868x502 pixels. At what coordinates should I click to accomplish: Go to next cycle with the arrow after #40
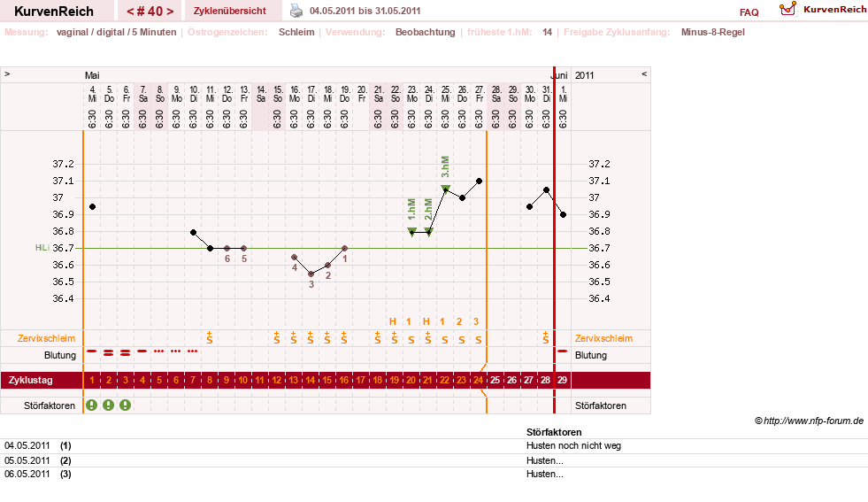(x=170, y=12)
